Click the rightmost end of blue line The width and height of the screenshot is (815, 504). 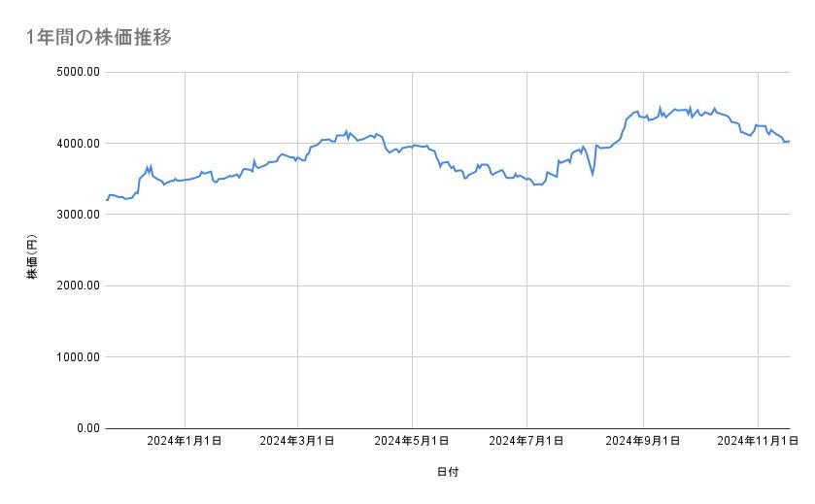coord(789,142)
